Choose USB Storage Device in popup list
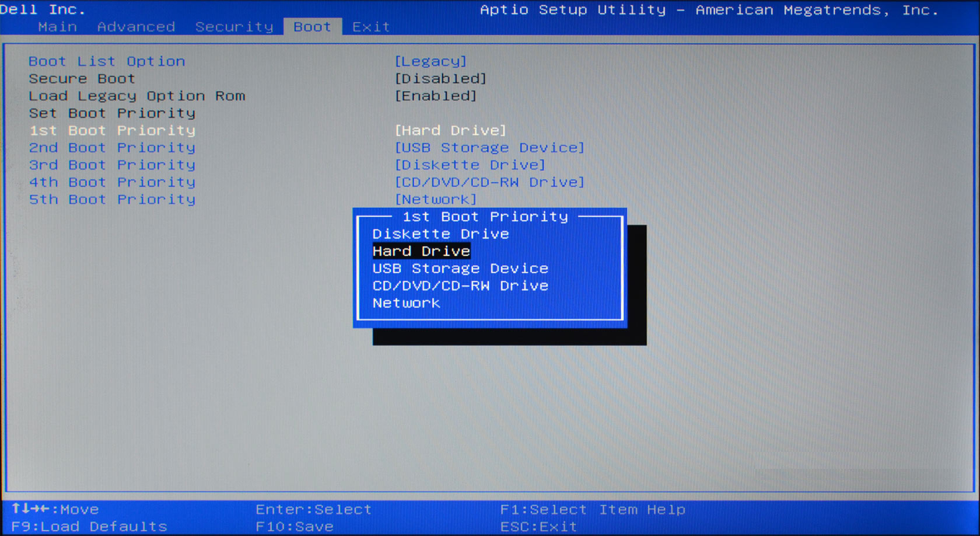 [x=460, y=269]
